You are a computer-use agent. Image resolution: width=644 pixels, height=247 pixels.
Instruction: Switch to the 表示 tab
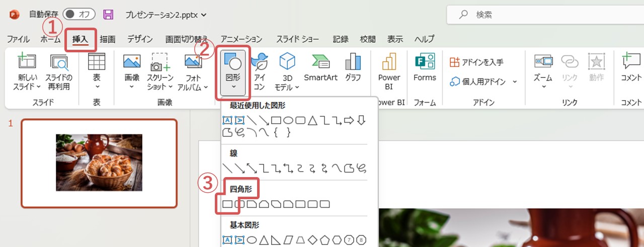click(x=395, y=39)
